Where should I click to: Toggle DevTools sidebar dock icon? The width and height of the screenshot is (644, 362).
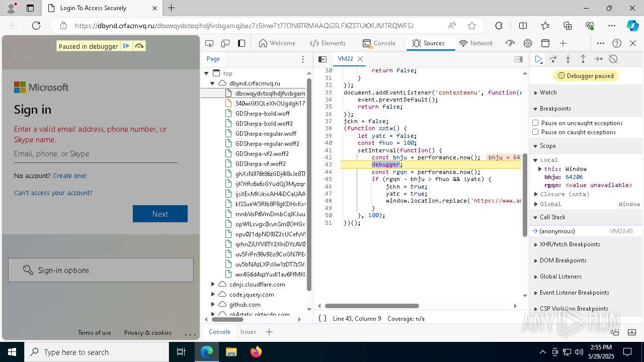(x=242, y=43)
